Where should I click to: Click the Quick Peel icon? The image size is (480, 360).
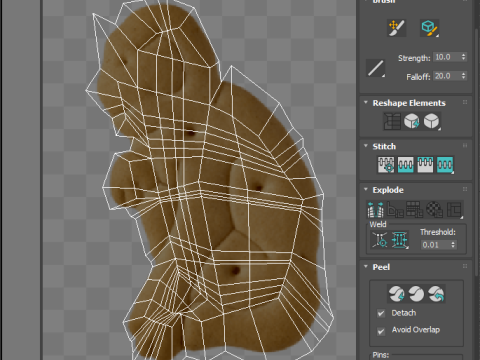396,294
